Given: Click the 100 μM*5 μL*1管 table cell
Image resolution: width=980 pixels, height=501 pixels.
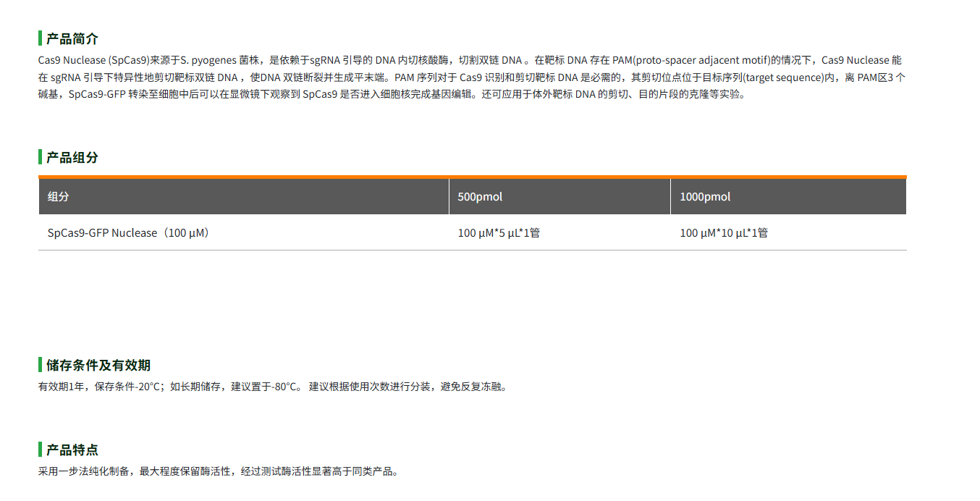Looking at the screenshot, I should [x=499, y=232].
